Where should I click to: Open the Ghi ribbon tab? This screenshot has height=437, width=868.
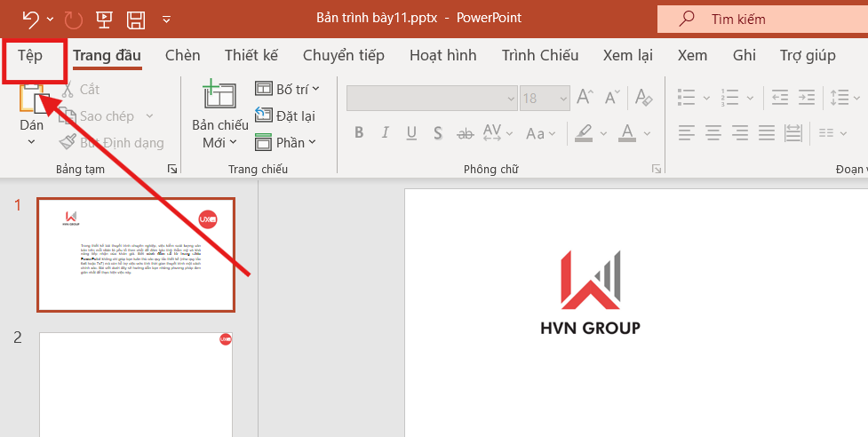pos(745,55)
